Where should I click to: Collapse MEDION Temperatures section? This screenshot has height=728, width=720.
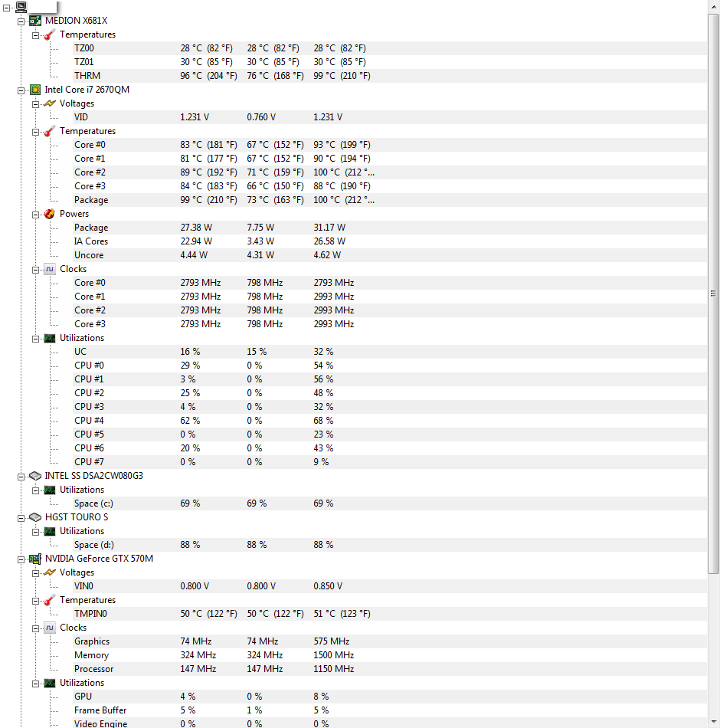coord(35,36)
